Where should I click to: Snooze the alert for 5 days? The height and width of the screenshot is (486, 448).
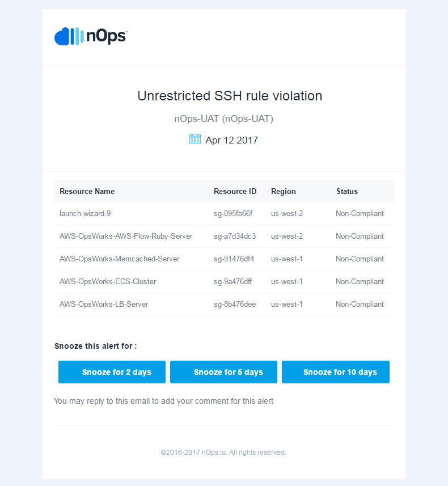click(x=223, y=372)
